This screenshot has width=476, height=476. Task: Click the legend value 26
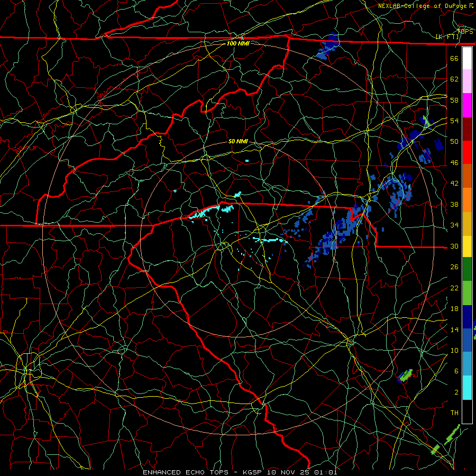click(454, 267)
